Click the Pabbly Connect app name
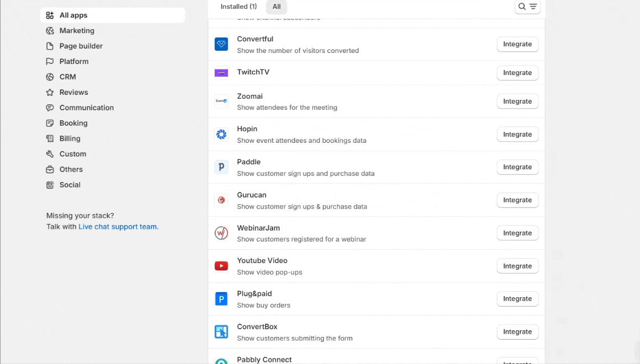640x364 pixels. coord(264,360)
